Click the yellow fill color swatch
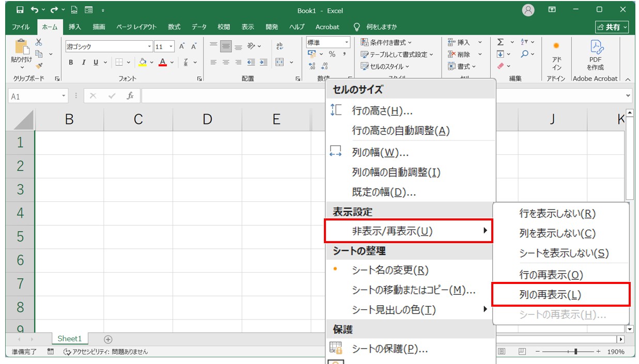 click(x=143, y=62)
